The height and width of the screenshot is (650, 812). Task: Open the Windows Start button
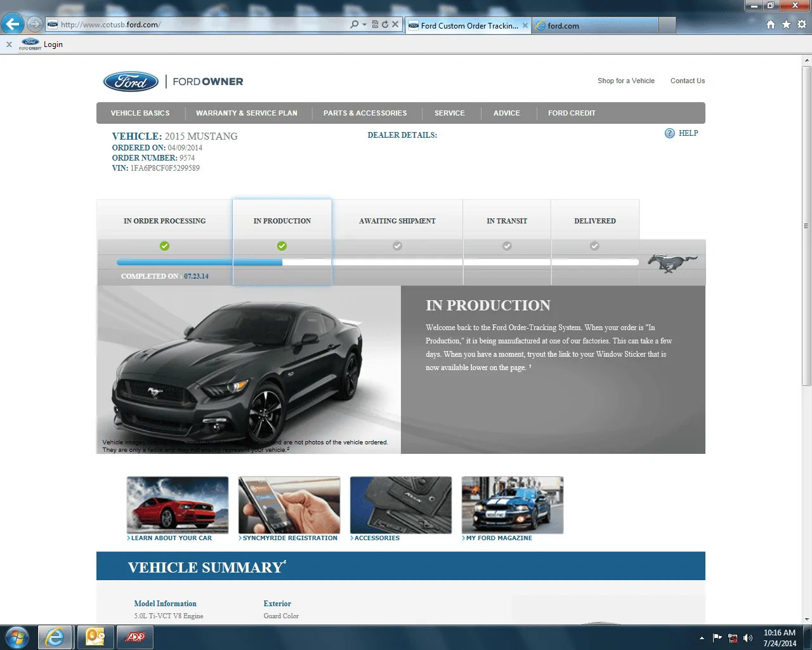coord(17,637)
